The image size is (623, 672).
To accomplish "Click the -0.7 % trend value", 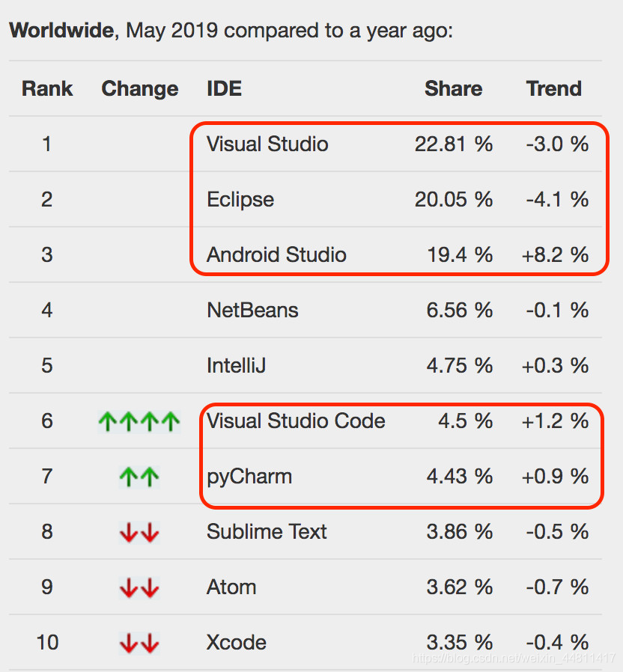I will 557,587.
